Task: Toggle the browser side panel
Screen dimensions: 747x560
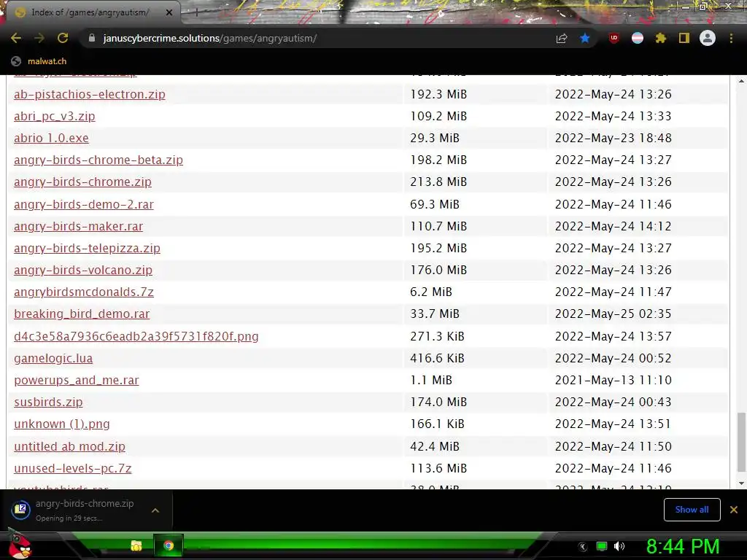Action: [684, 38]
